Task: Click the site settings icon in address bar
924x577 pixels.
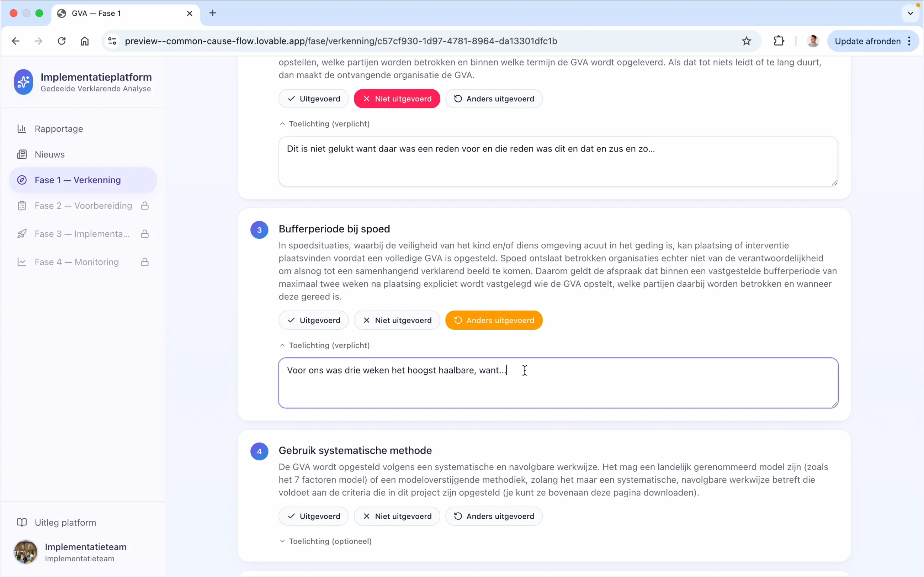Action: click(112, 41)
